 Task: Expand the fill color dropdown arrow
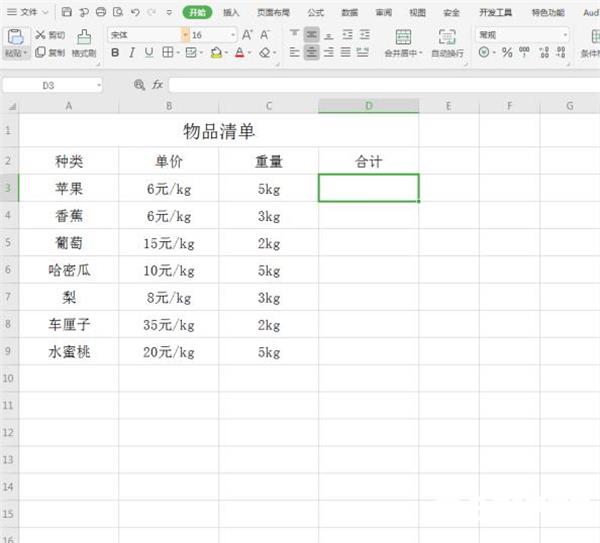tap(227, 53)
